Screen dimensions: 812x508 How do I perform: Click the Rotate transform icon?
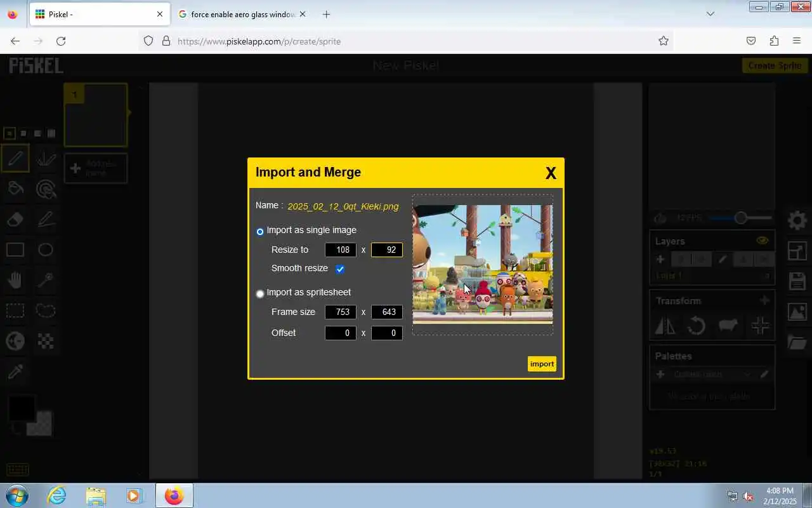pyautogui.click(x=697, y=326)
